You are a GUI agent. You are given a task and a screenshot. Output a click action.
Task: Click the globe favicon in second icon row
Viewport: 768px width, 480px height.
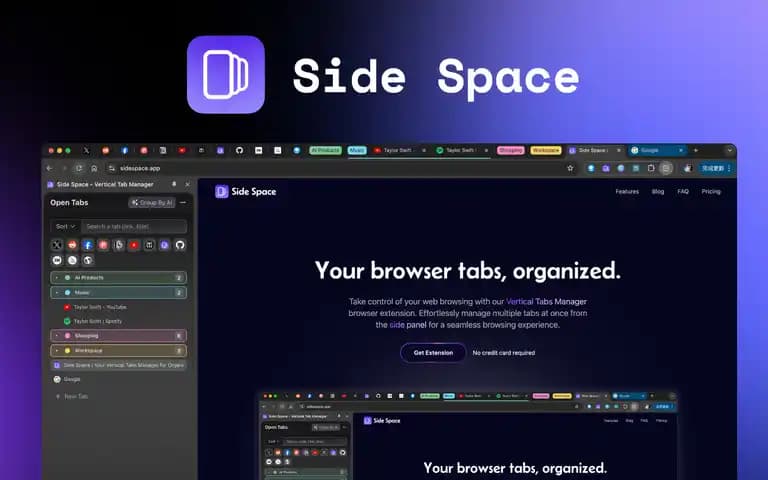(x=88, y=260)
